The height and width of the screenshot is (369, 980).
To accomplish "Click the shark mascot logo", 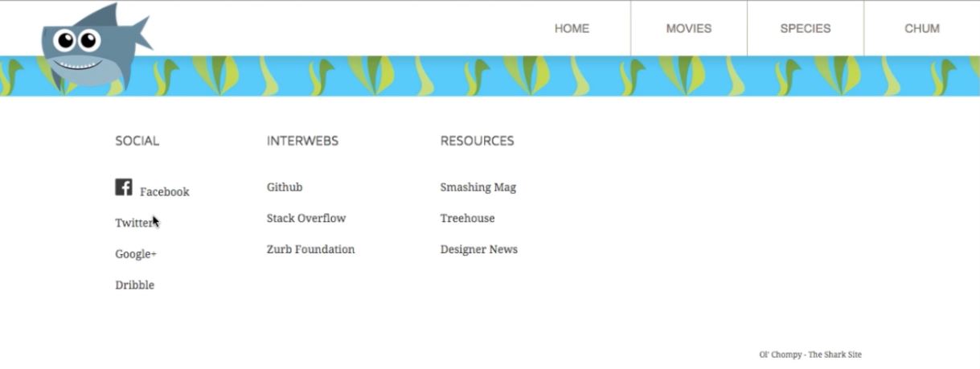I will click(x=92, y=47).
